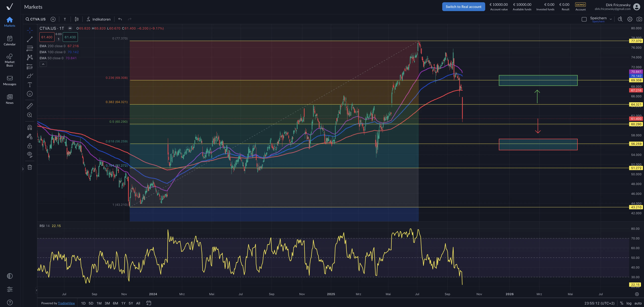Toggle the dark/light theme switch
This screenshot has height=307, width=644.
10,276
